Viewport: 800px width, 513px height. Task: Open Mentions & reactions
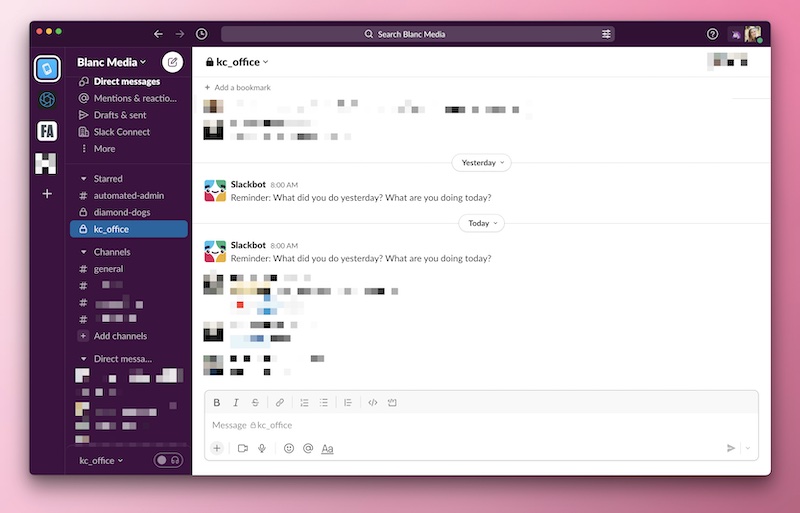(128, 99)
